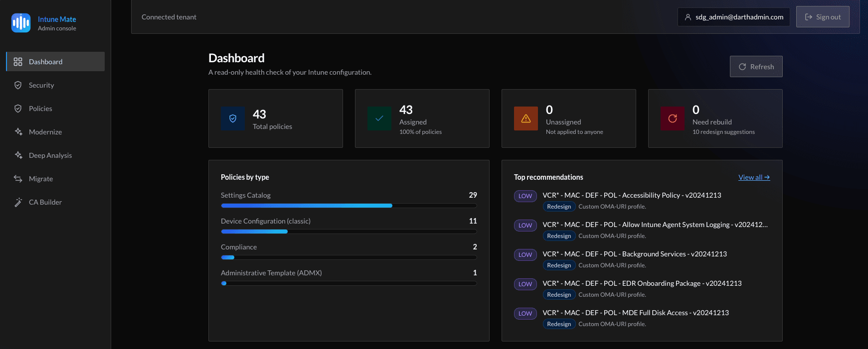
Task: Click the Total policies card label
Action: click(272, 126)
